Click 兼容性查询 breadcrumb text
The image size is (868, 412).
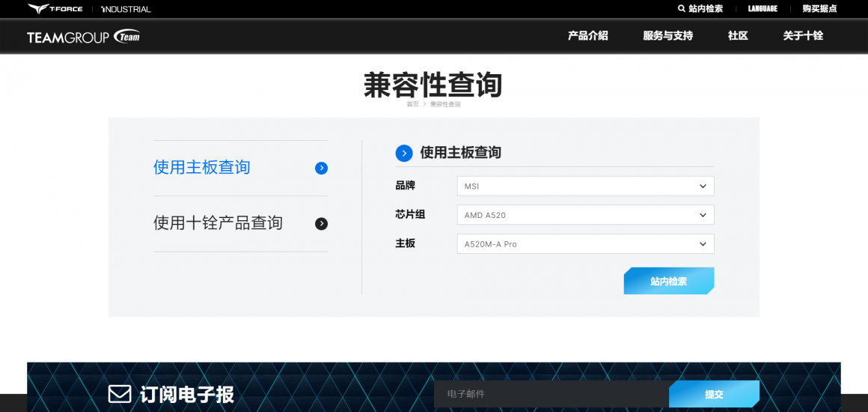click(x=445, y=104)
